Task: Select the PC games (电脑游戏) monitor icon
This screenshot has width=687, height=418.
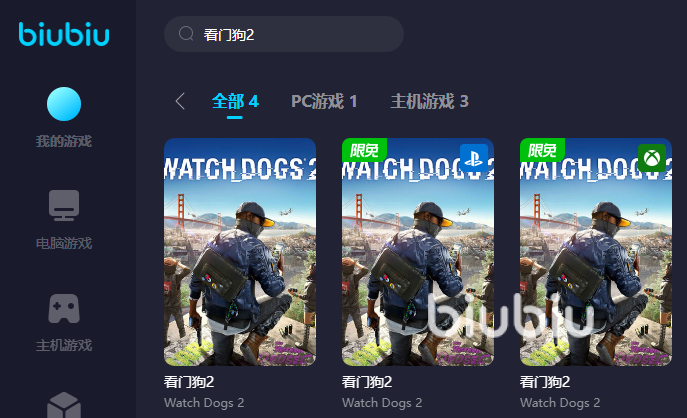Action: 64,205
